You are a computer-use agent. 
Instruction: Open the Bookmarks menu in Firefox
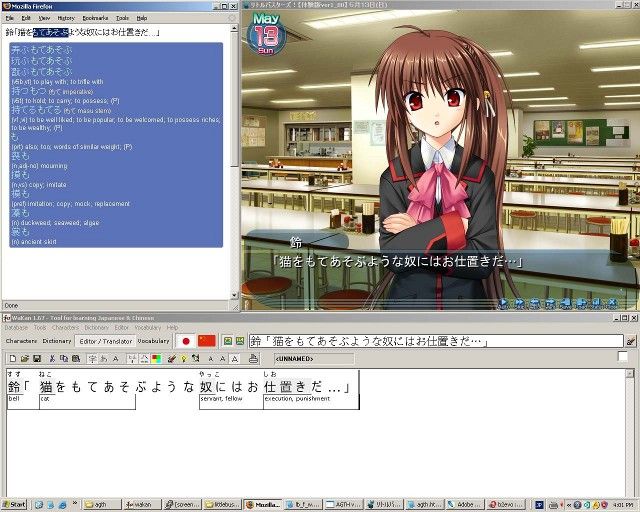95,18
